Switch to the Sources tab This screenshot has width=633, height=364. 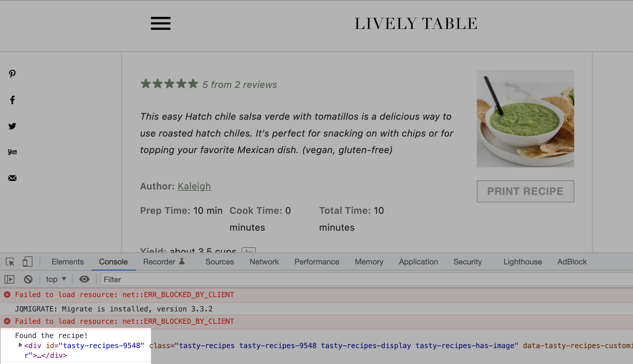219,262
